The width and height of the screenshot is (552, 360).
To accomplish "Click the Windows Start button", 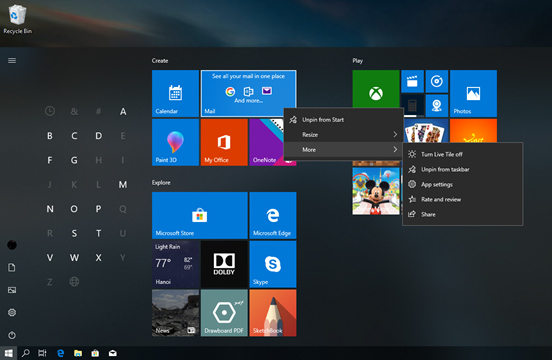I will click(x=8, y=353).
